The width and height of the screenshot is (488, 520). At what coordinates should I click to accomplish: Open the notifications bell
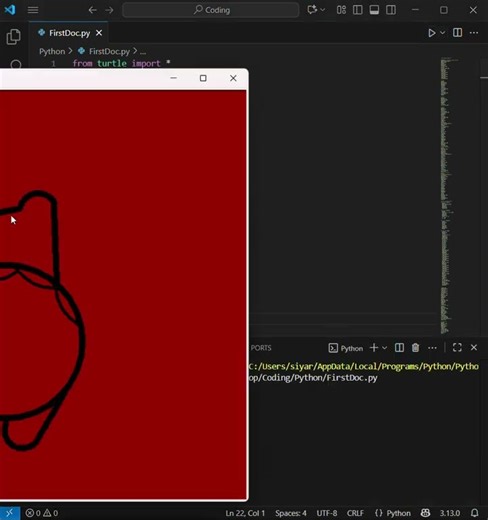[475, 513]
